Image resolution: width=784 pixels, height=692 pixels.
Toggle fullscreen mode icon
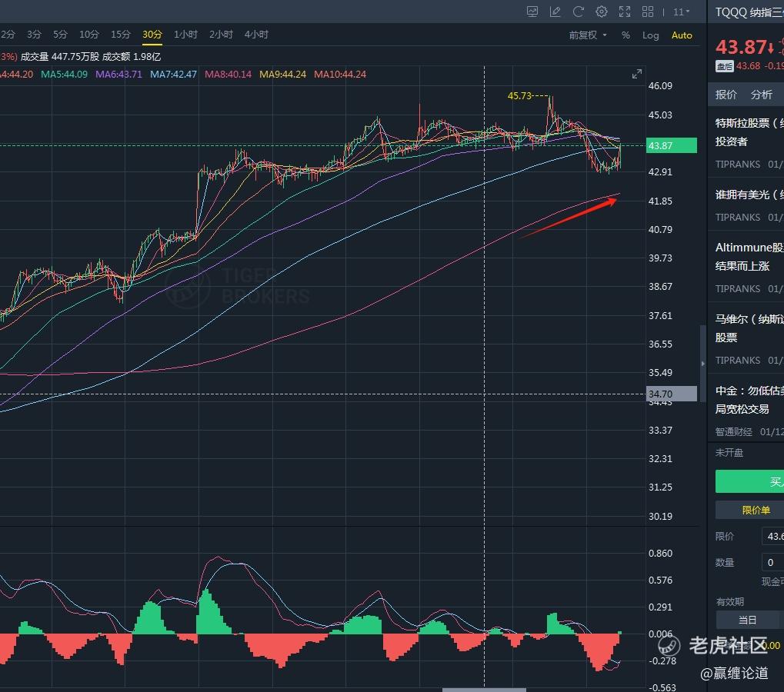pyautogui.click(x=625, y=12)
